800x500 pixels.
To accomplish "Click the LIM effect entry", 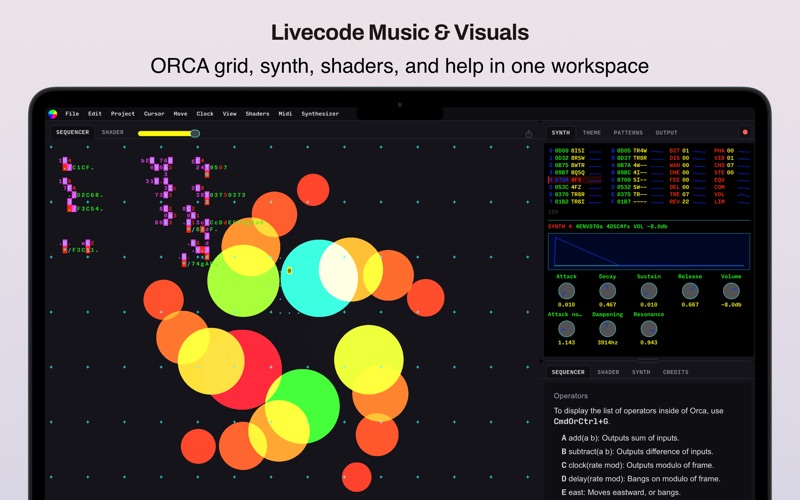I will click(732, 202).
